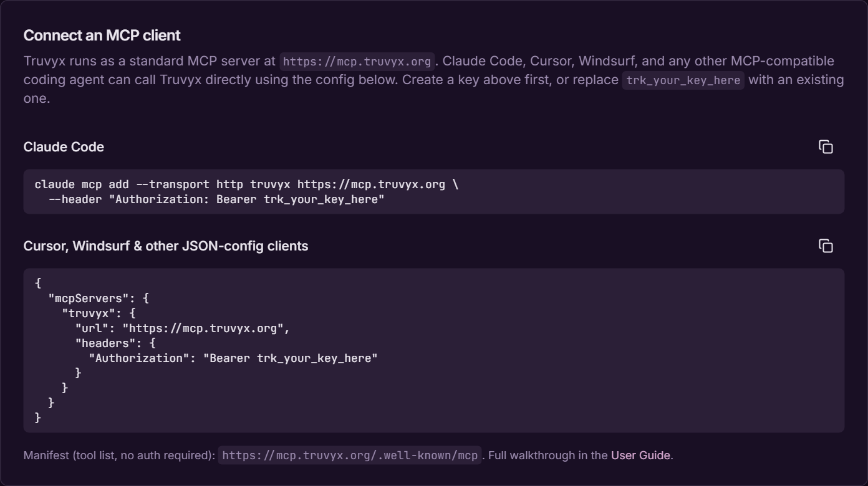Screen dimensions: 868x486
Task: Open the User Guide link
Action: 640,455
